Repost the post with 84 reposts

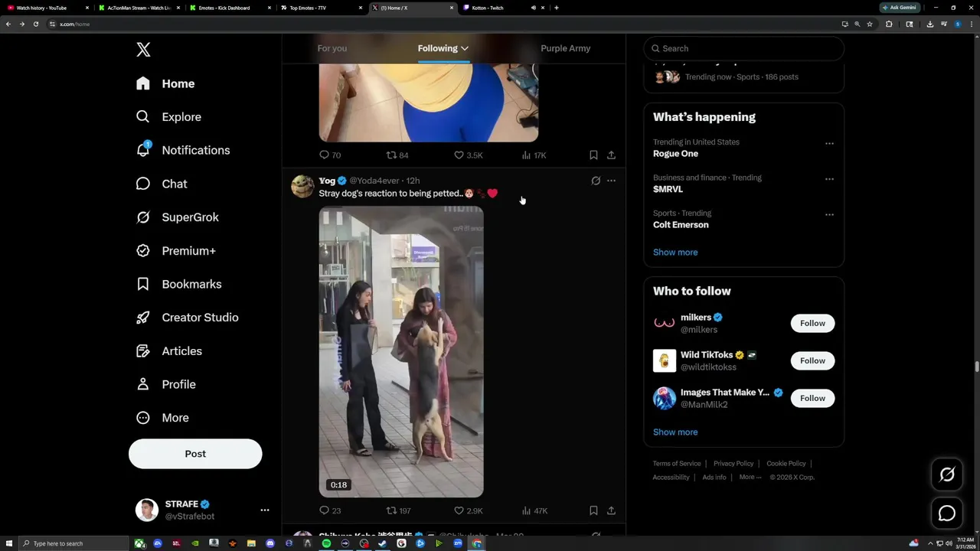397,155
